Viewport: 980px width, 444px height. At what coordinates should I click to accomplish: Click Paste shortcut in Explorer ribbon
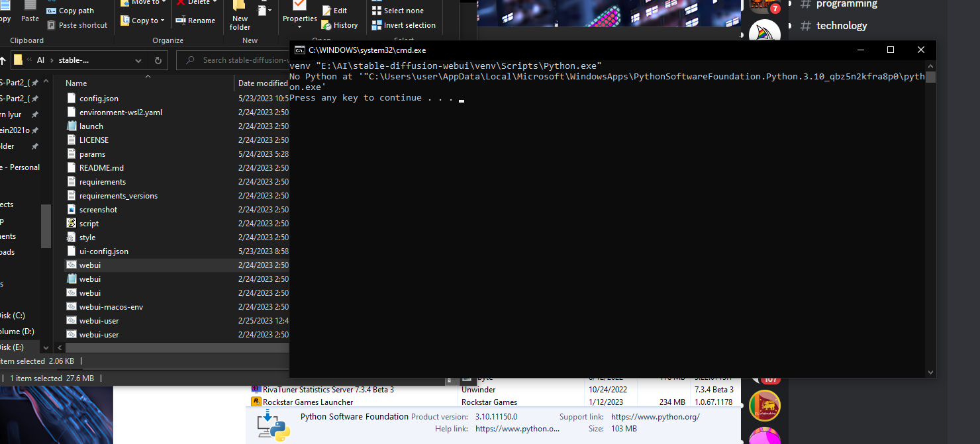(77, 25)
